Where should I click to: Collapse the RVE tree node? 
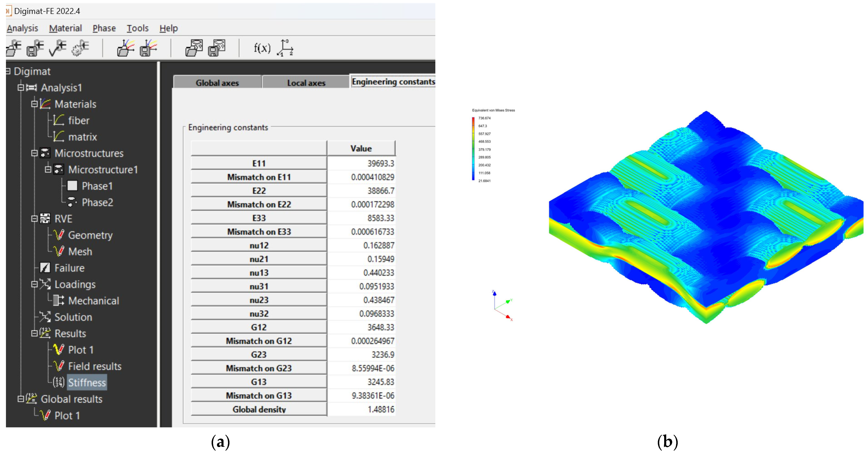point(34,219)
